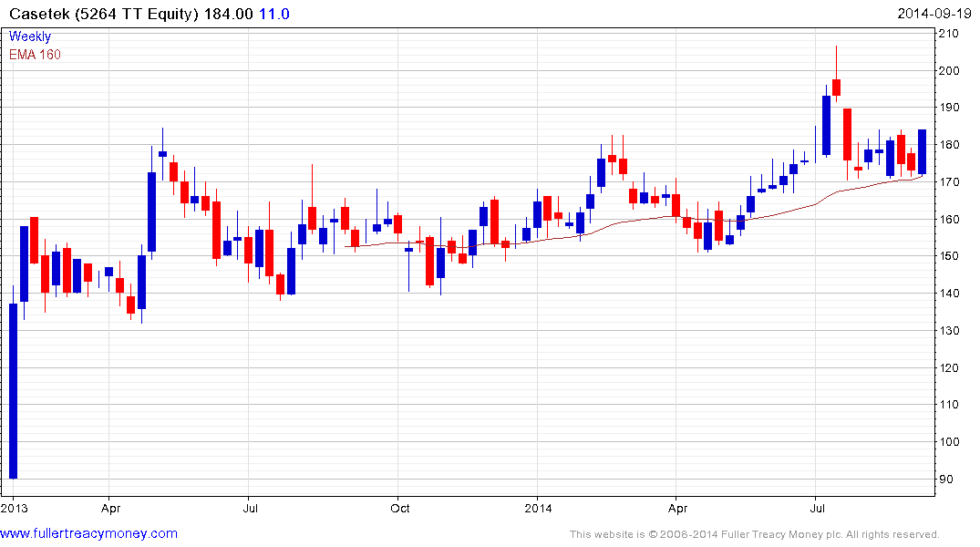
Task: Click the 150 price axis label
Action: (x=949, y=256)
